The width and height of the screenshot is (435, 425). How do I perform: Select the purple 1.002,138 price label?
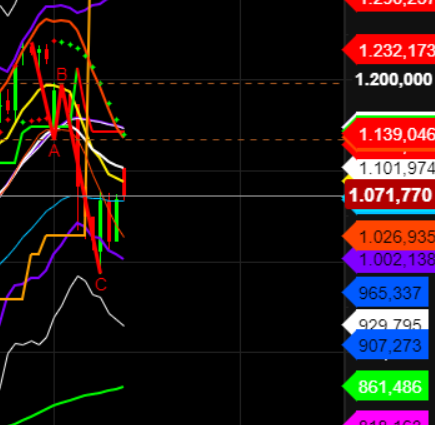(x=390, y=260)
